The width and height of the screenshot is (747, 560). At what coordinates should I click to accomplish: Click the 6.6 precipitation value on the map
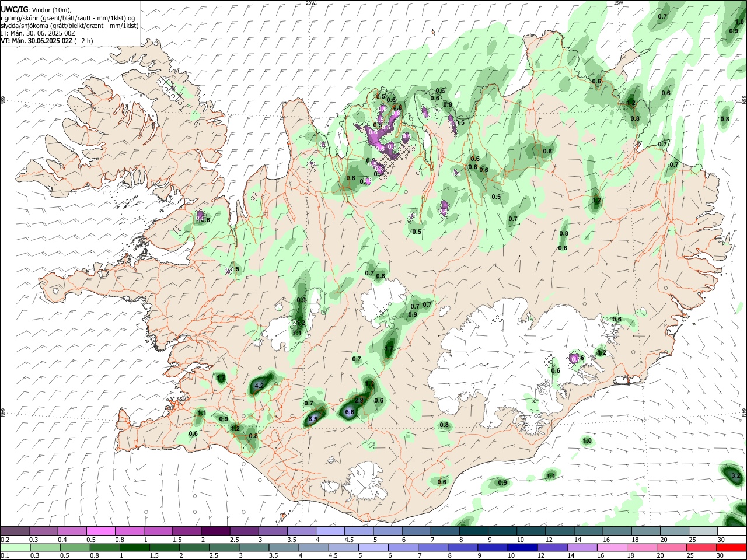(x=350, y=412)
